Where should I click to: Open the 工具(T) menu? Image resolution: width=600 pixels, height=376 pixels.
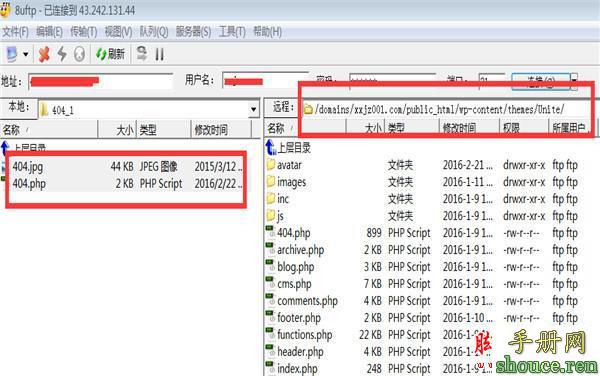pos(232,32)
